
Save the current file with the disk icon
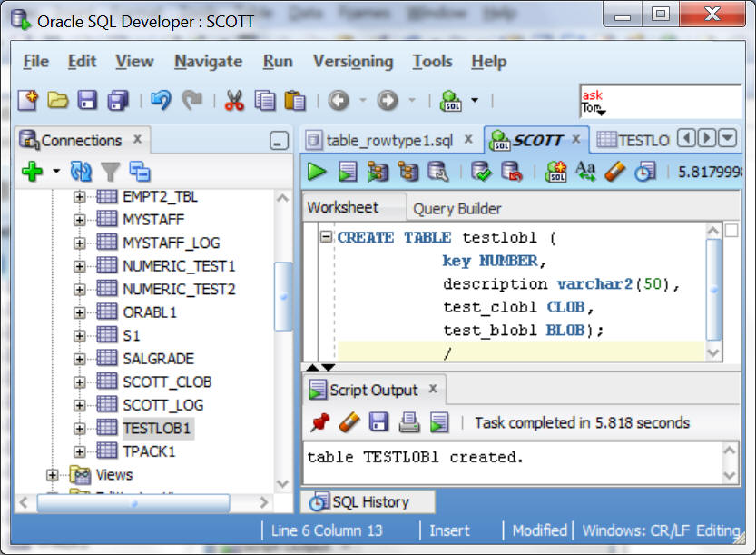coord(87,101)
